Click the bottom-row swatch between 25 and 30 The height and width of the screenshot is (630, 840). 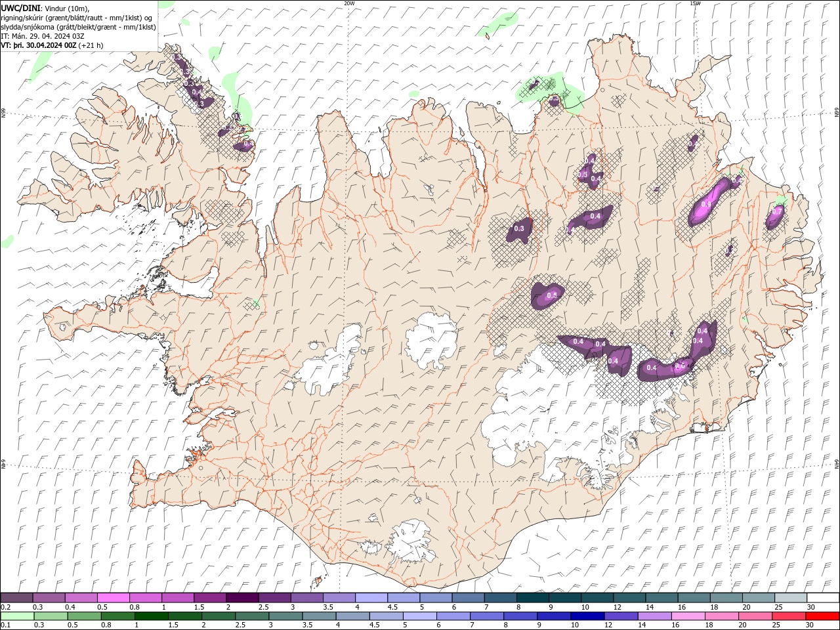click(788, 616)
